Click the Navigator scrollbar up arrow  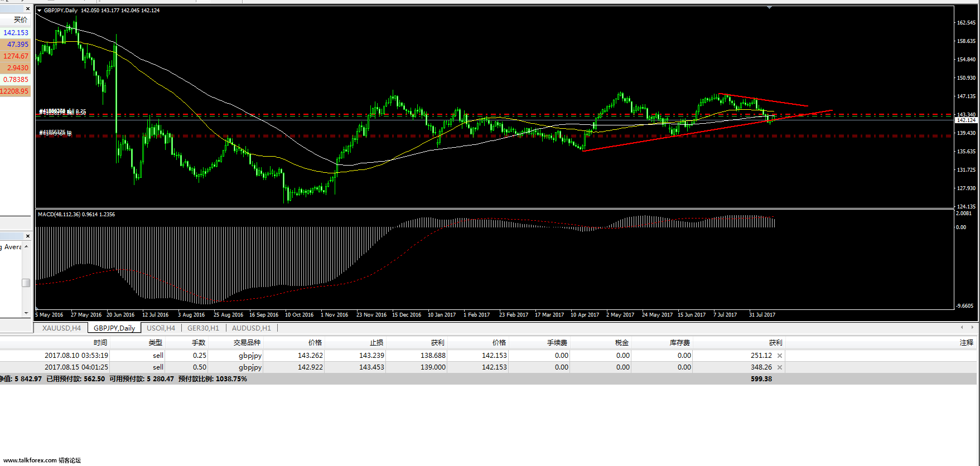tap(26, 246)
